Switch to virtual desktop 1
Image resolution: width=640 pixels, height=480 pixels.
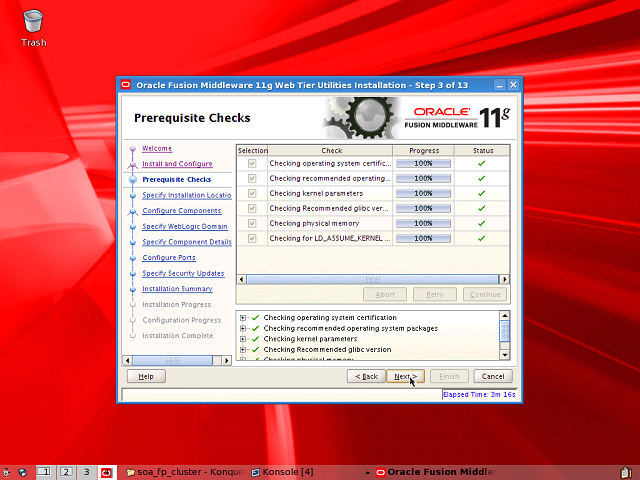[44, 472]
